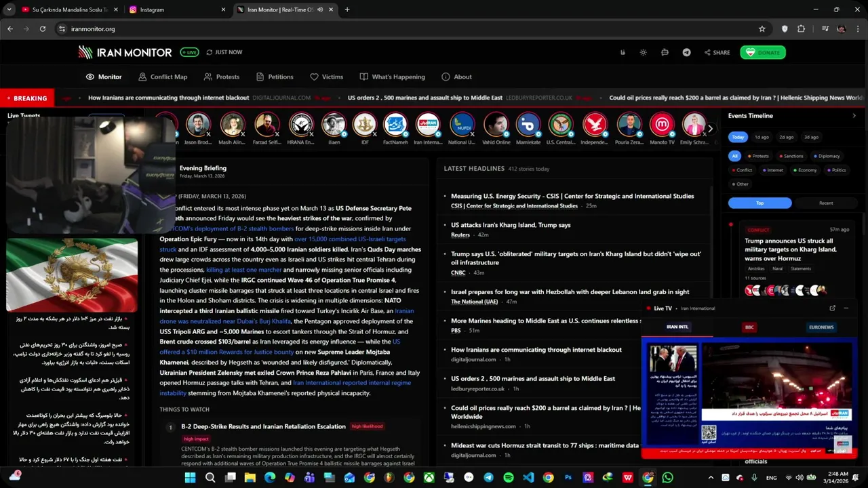This screenshot has width=868, height=488.
Task: Open headline 'US attacks Iran's Kharg Island, Trump says'
Action: pyautogui.click(x=511, y=225)
